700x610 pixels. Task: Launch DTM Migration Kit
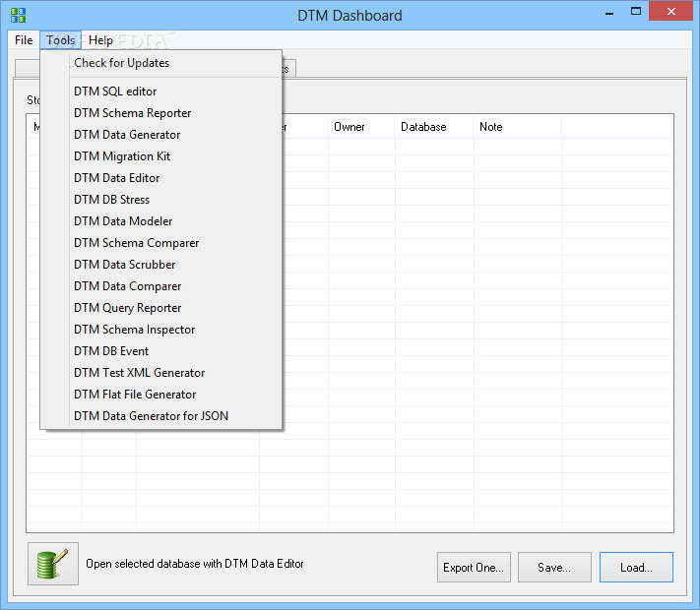[x=161, y=156]
